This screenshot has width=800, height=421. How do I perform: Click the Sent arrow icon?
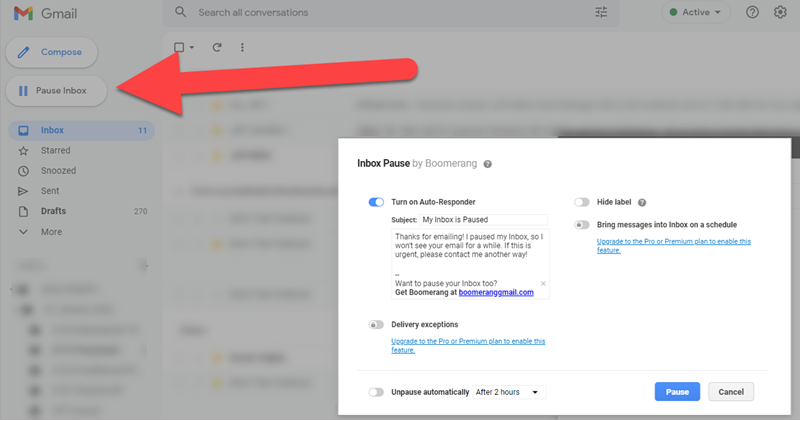(x=23, y=191)
